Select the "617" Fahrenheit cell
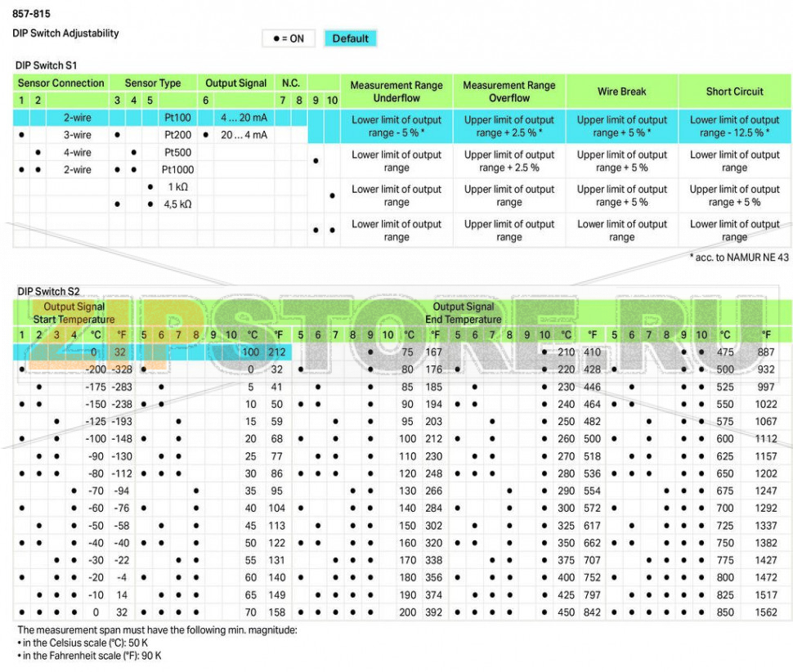Viewport: 793px width, 672px height. [592, 526]
